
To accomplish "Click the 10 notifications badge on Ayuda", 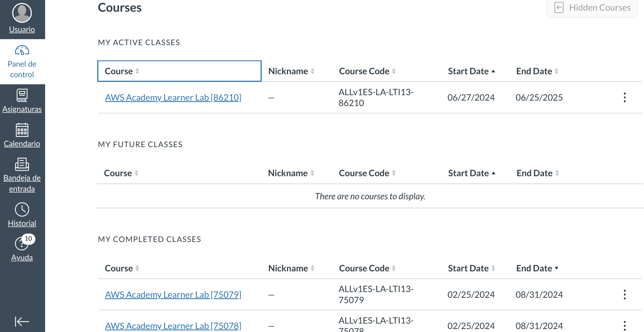I will tap(29, 239).
